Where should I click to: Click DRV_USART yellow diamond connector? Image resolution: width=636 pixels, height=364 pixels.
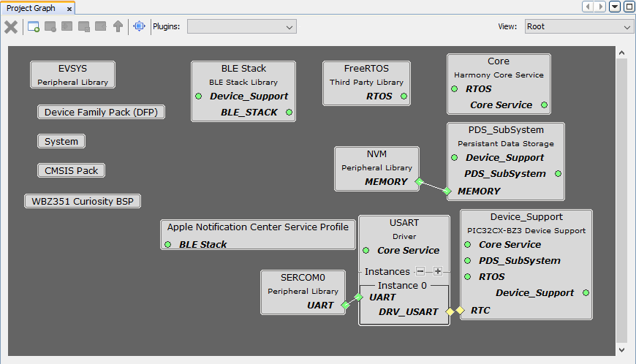450,311
